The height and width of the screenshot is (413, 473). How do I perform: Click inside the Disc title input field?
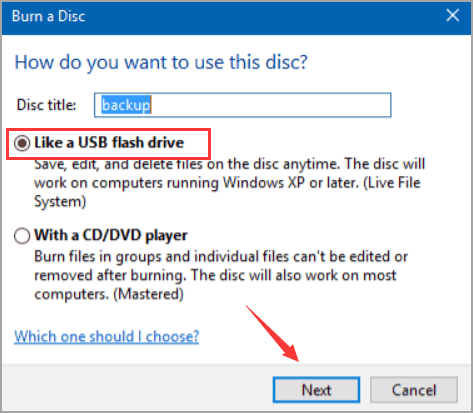[x=243, y=105]
